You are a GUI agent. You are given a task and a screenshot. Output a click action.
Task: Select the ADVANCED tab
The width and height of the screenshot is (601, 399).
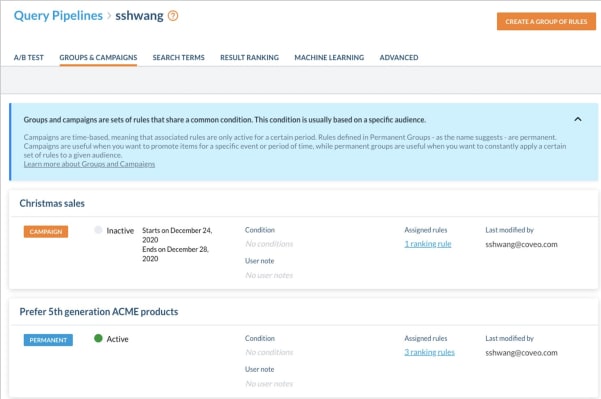point(399,57)
